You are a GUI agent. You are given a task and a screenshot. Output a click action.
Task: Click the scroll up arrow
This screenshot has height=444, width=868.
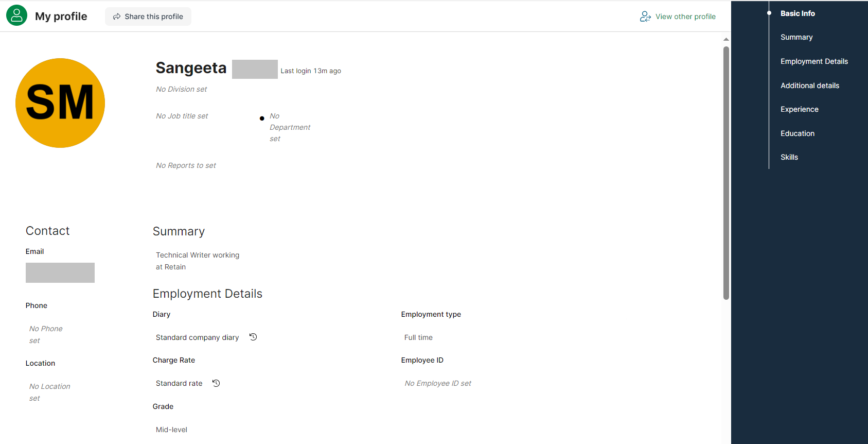click(726, 39)
